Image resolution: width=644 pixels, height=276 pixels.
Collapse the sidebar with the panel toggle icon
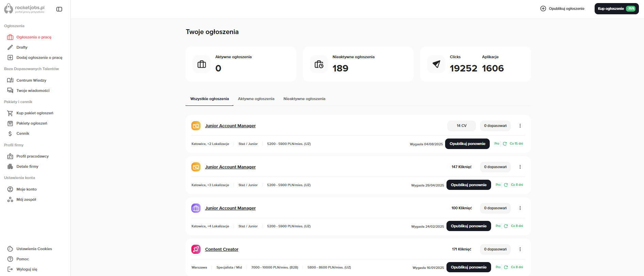coord(59,9)
